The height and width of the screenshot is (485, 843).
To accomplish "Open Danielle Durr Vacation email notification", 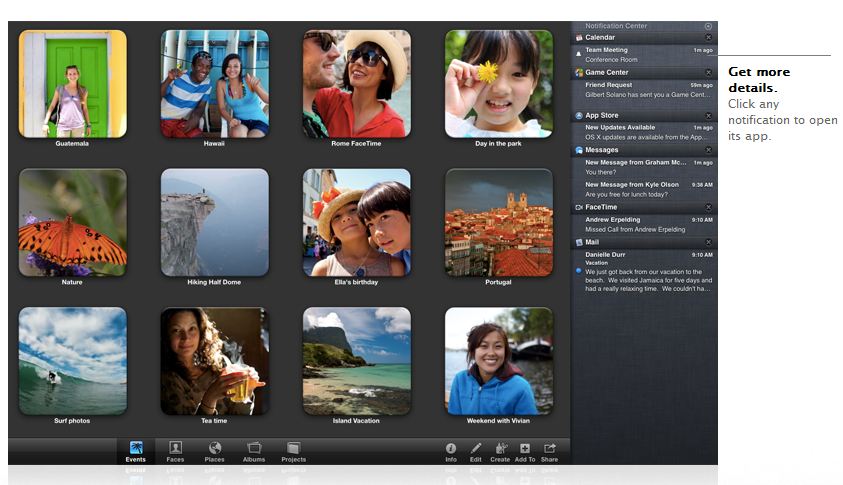I will click(x=644, y=272).
